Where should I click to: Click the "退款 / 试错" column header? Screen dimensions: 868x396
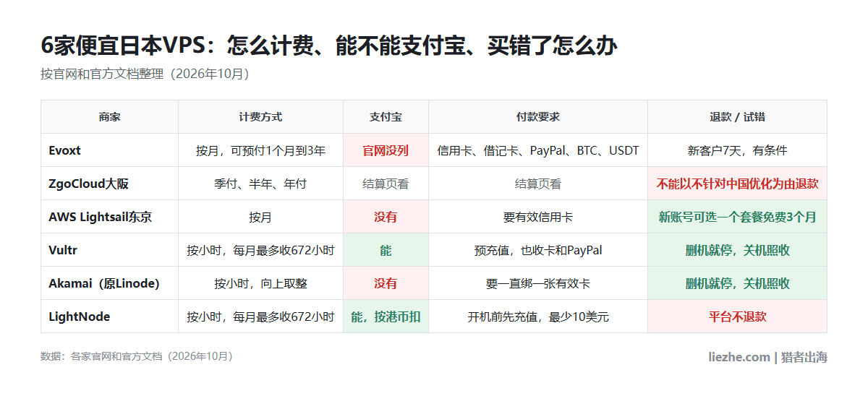point(737,117)
